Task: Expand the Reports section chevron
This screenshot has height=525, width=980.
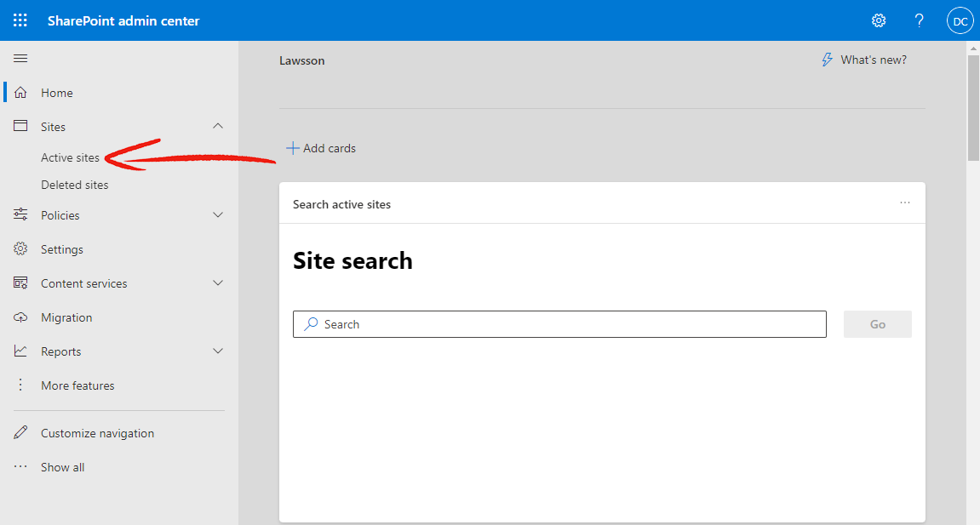Action: click(217, 351)
